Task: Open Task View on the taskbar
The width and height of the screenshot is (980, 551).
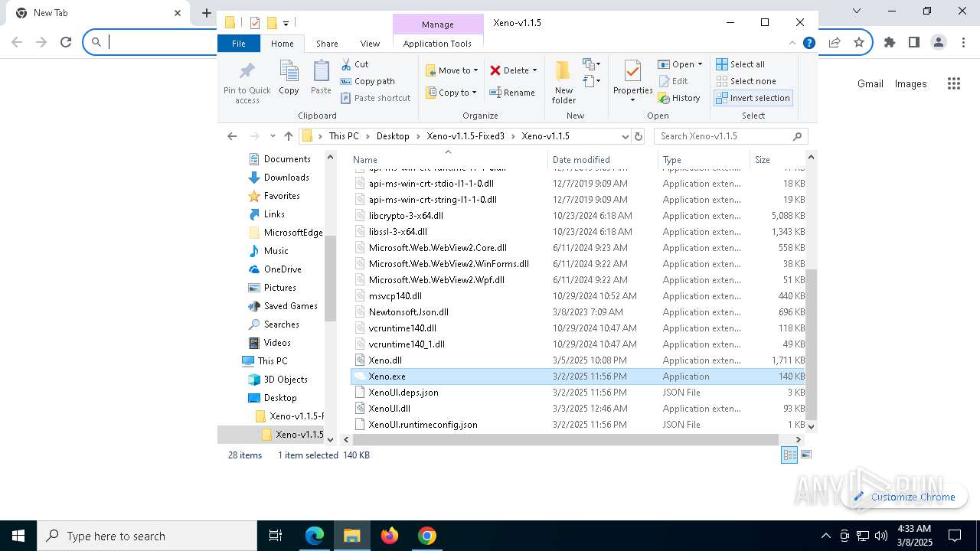Action: point(276,536)
